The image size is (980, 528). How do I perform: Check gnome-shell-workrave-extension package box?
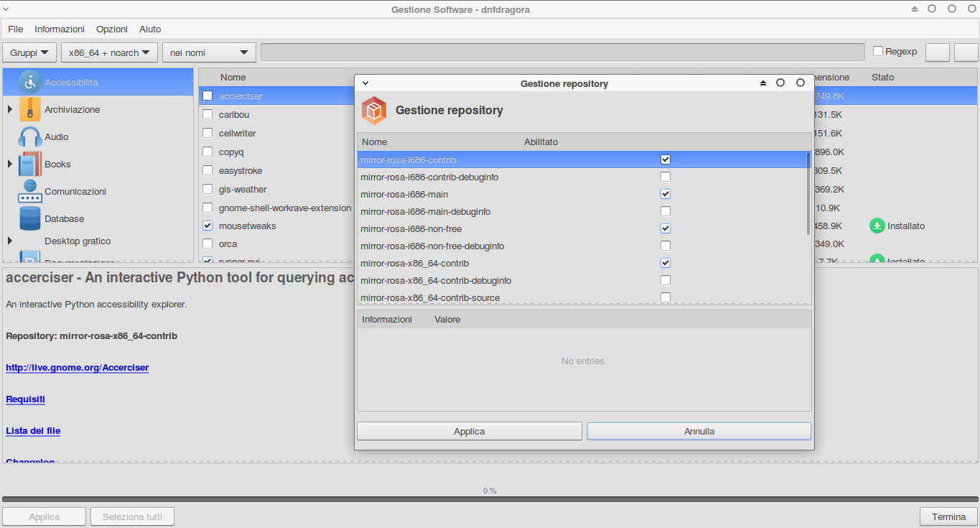207,208
